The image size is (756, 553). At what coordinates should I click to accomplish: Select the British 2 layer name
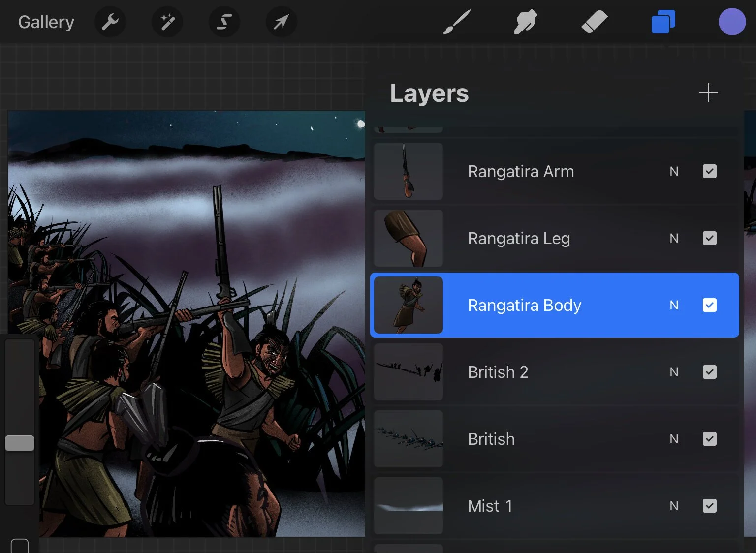(498, 372)
